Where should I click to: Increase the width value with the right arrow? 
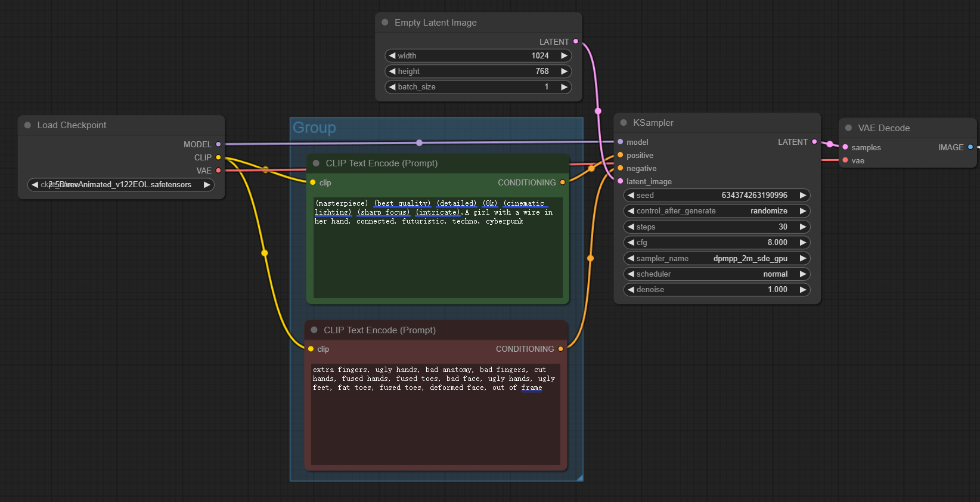click(564, 55)
